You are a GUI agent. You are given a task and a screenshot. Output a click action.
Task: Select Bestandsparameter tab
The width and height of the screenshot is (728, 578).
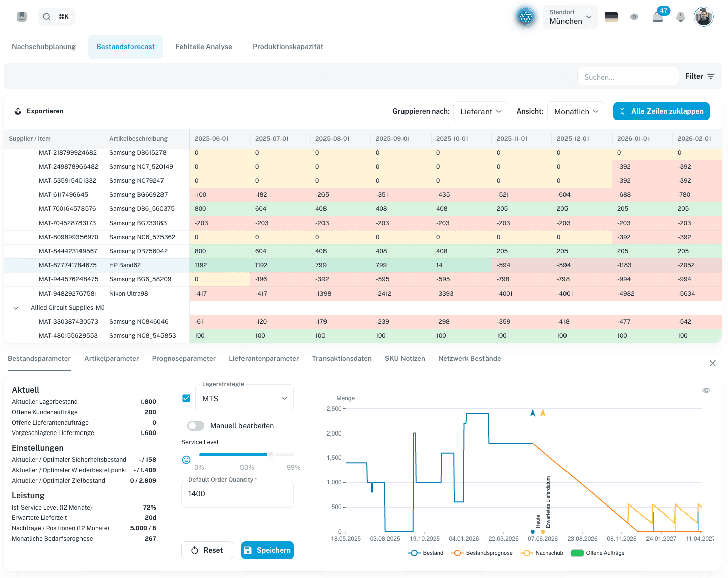coord(39,359)
